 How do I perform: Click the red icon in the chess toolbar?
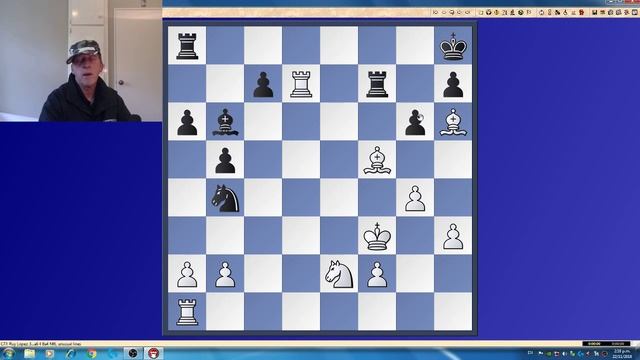pos(582,13)
